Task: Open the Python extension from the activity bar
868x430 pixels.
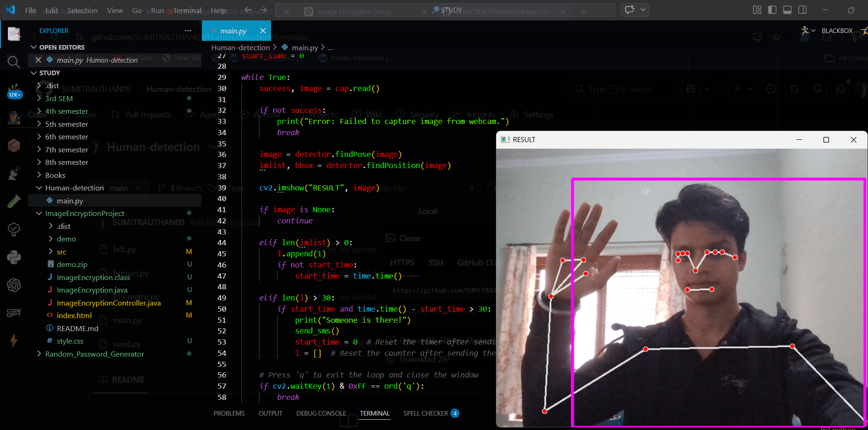Action: coord(13,257)
